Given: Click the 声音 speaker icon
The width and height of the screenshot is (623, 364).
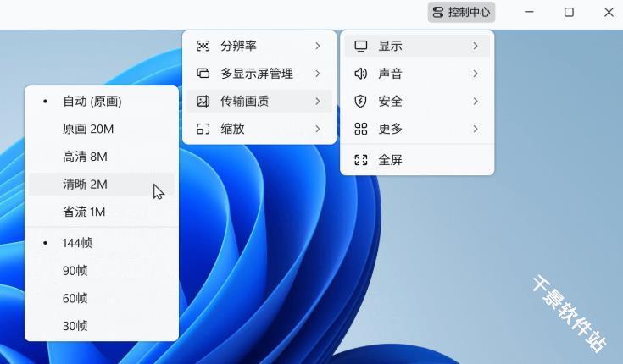Looking at the screenshot, I should click(361, 74).
